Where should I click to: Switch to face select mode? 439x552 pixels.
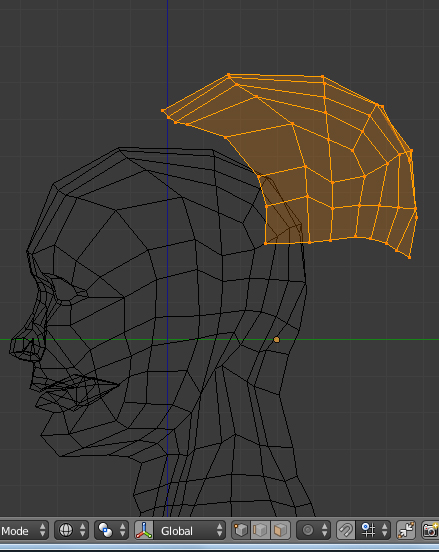pyautogui.click(x=280, y=530)
